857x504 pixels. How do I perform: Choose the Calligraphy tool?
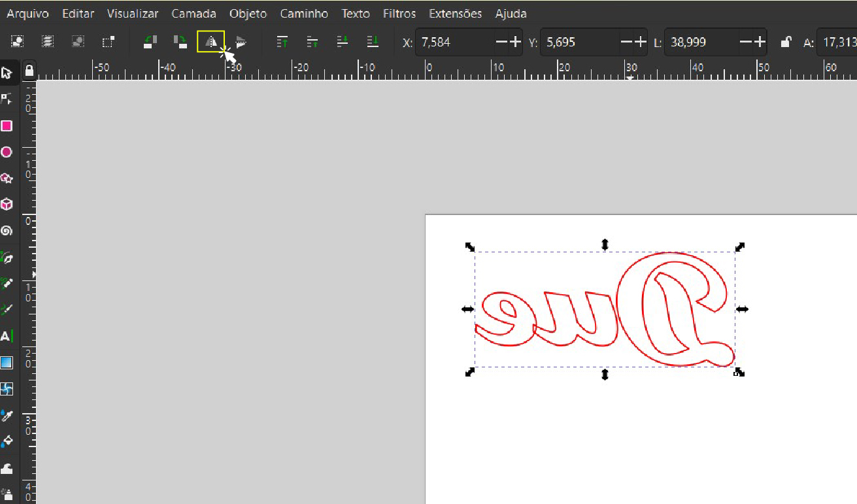click(x=7, y=310)
